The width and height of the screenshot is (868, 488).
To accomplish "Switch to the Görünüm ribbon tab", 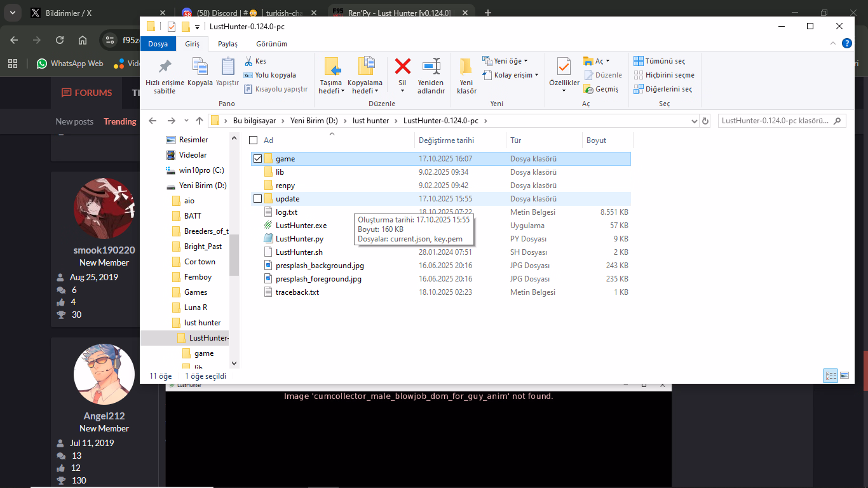I will coord(271,44).
